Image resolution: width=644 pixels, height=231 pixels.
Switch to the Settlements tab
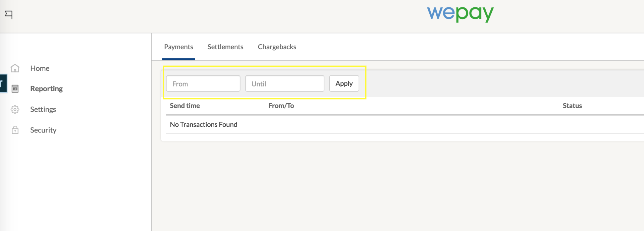point(225,47)
